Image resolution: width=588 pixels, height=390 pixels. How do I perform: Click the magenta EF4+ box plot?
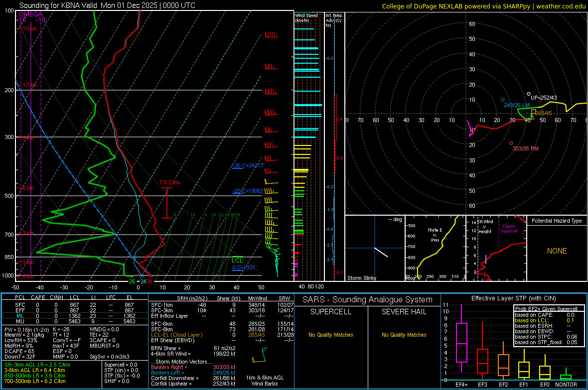pyautogui.click(x=461, y=338)
